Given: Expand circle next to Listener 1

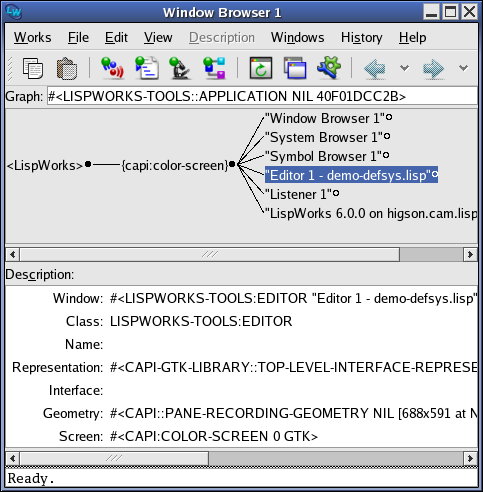Looking at the screenshot, I should [336, 193].
